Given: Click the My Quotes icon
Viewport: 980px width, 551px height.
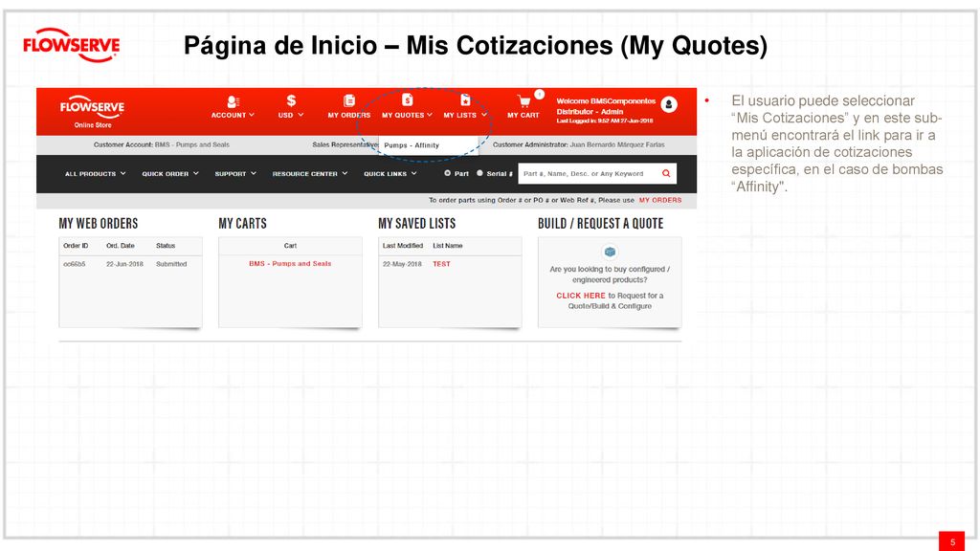Looking at the screenshot, I should click(408, 99).
